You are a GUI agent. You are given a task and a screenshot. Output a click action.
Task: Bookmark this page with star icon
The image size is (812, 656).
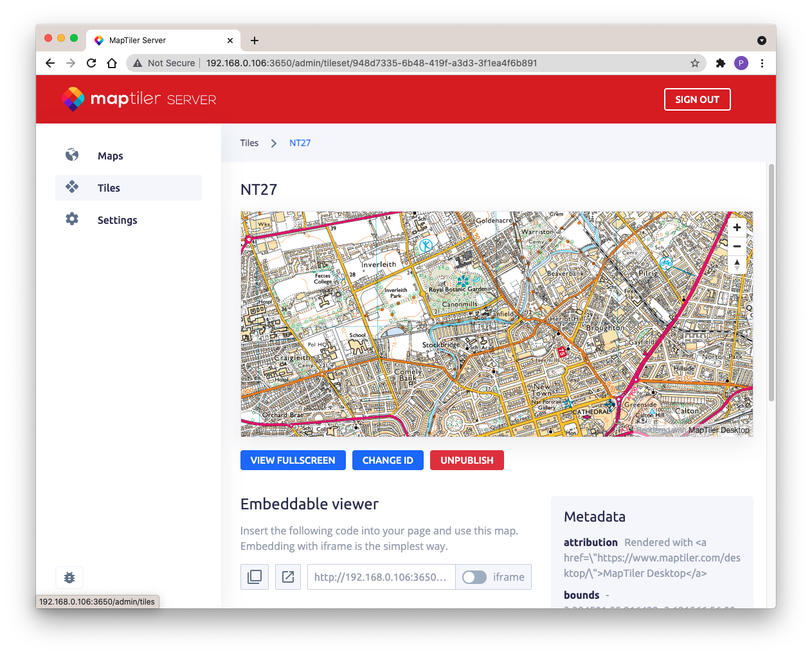694,63
